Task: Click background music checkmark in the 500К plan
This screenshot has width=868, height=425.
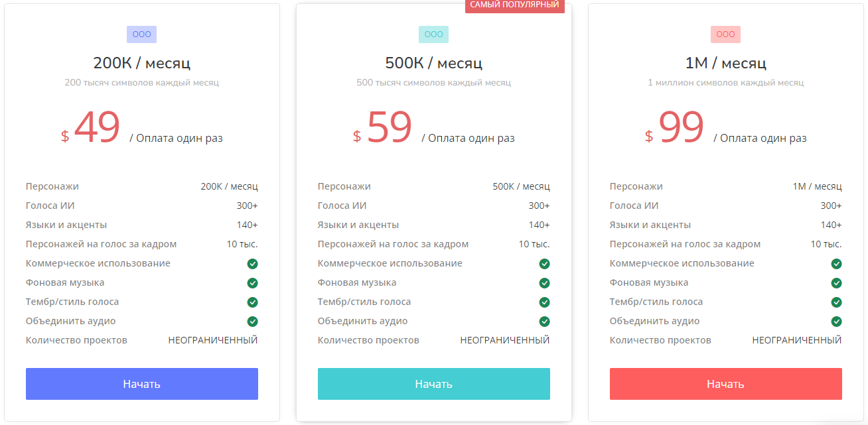Action: pos(544,283)
